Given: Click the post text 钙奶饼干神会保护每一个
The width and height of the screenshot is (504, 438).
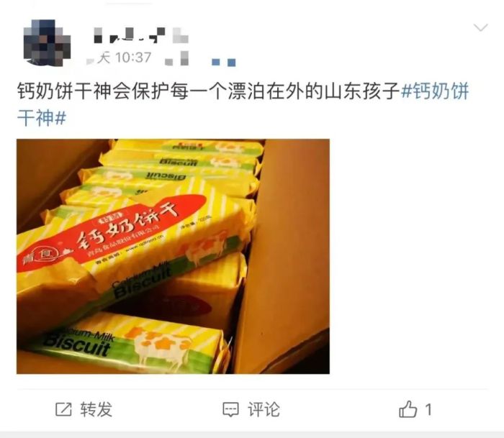Looking at the screenshot, I should [122, 91].
